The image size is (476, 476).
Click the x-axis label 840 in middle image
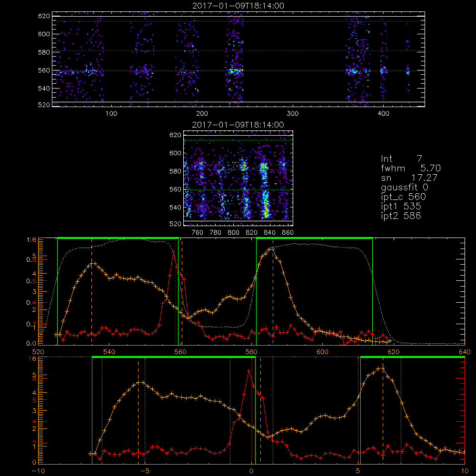pos(269,233)
